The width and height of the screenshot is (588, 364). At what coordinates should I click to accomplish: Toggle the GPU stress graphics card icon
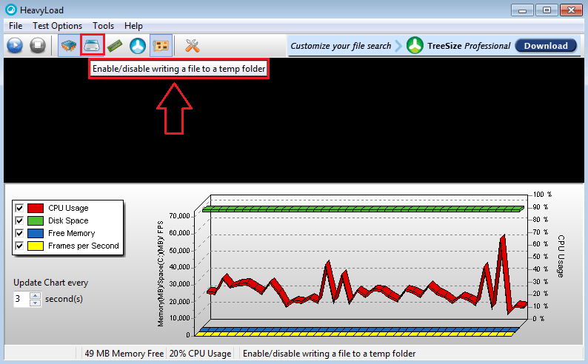click(161, 45)
